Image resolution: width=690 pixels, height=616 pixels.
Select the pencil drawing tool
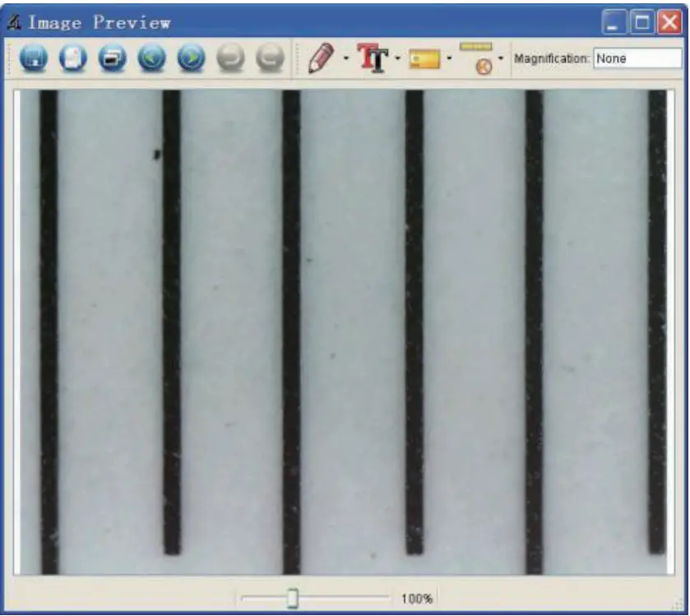click(321, 56)
